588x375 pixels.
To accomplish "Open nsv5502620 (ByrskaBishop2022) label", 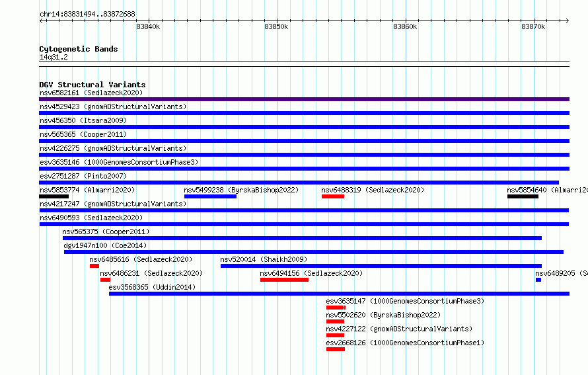I will pyautogui.click(x=383, y=315).
